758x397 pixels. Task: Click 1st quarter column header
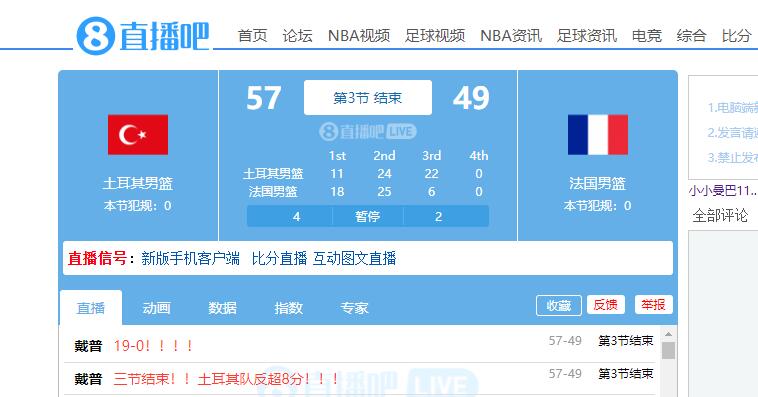[337, 156]
